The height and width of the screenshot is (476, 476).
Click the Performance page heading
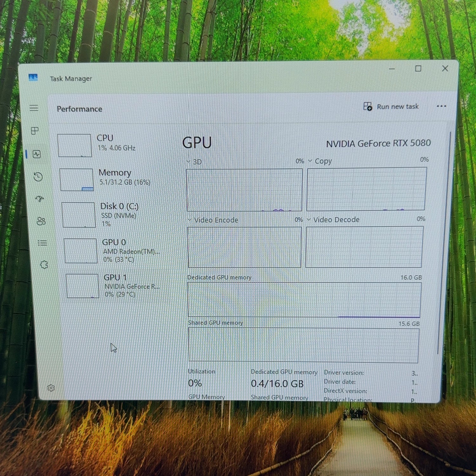(79, 109)
